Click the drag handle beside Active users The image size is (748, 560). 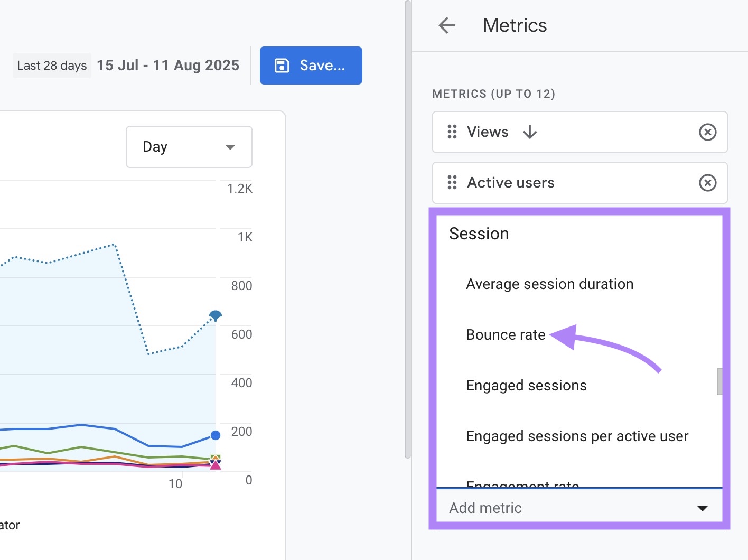coord(452,183)
